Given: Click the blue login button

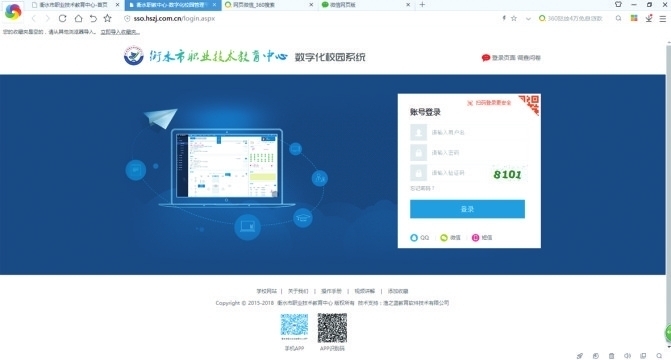Looking at the screenshot, I should point(467,209).
